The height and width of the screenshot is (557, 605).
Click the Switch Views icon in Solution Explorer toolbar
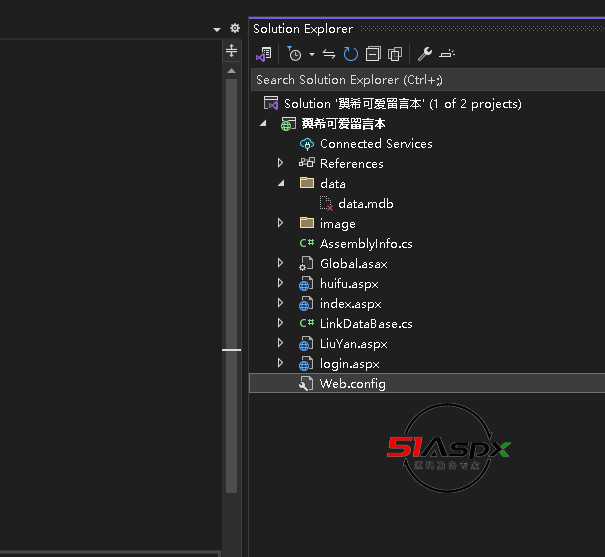tap(264, 54)
